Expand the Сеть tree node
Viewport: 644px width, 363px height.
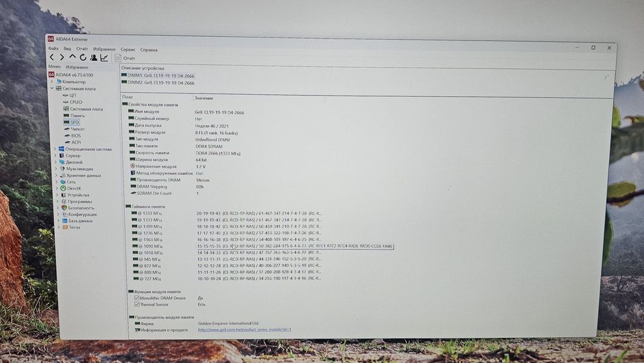(x=57, y=182)
